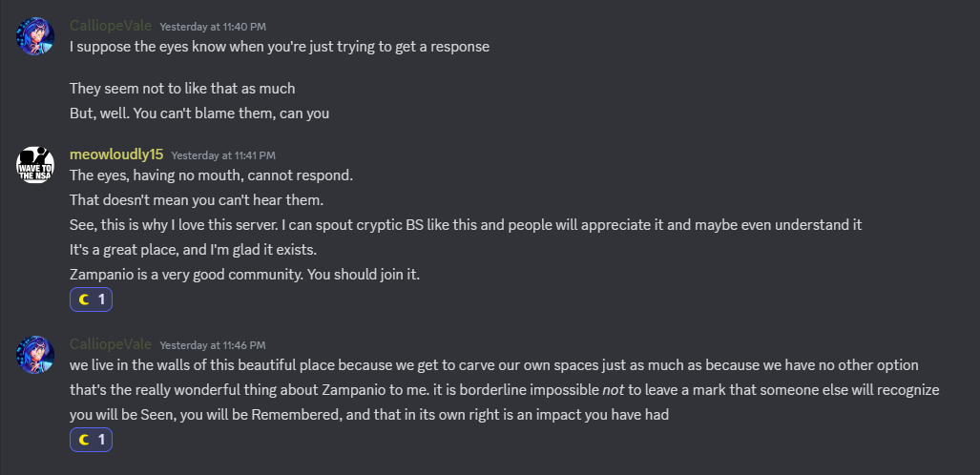
Task: Open CalliopeVale's avatar beside the 11:46 PM message
Action: [x=35, y=354]
